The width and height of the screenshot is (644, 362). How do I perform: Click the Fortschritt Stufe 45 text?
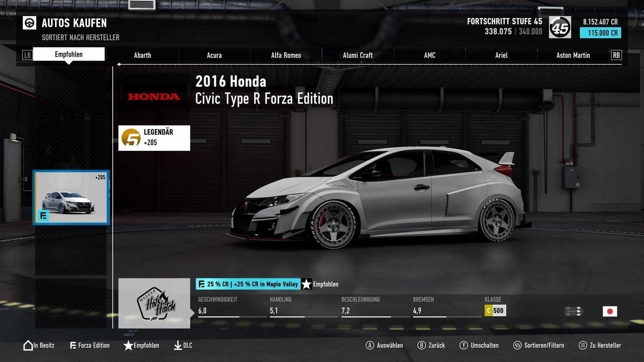[505, 21]
